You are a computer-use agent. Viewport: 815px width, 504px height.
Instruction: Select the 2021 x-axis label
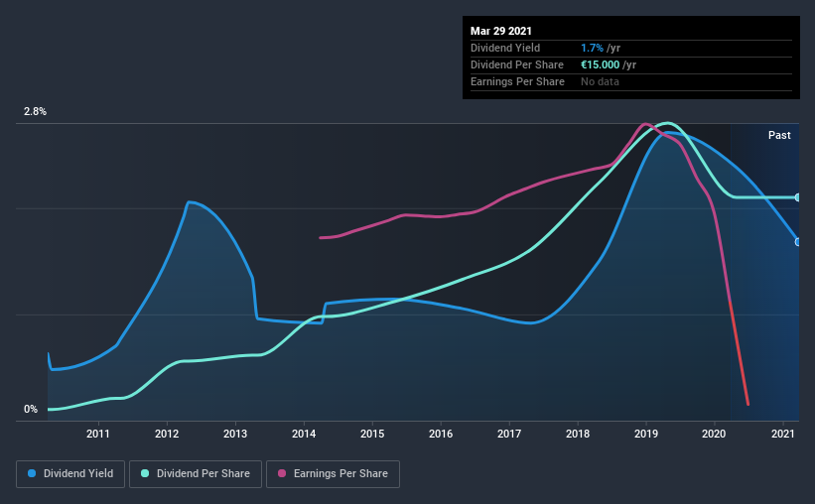tap(783, 434)
